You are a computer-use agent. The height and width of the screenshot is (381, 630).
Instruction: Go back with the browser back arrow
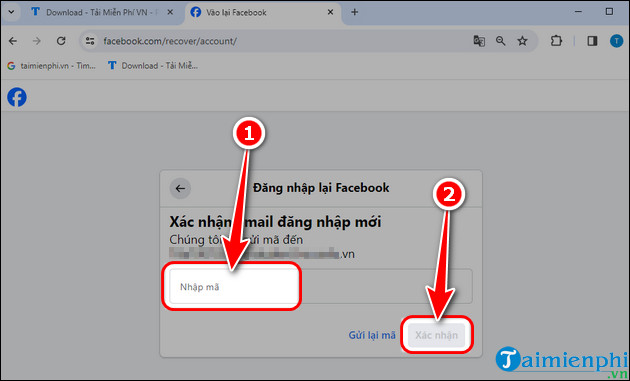tap(13, 41)
